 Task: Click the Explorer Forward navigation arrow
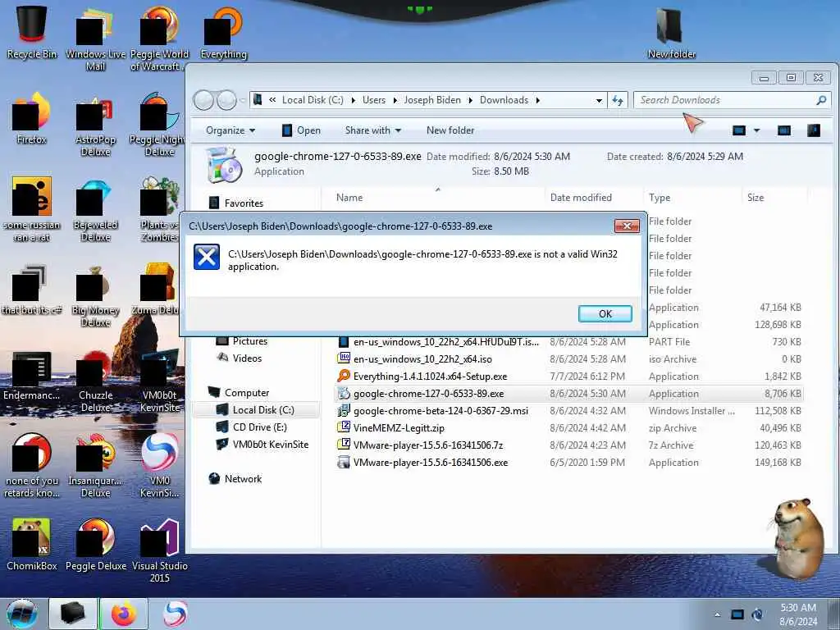(226, 100)
